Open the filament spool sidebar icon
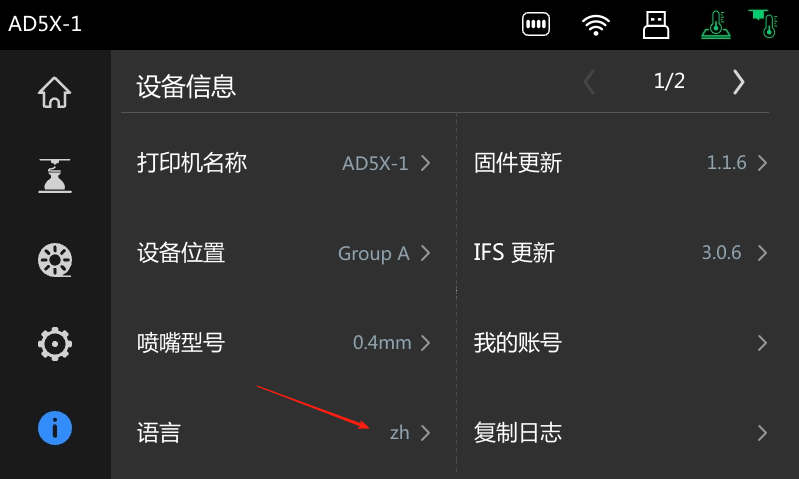 point(55,260)
